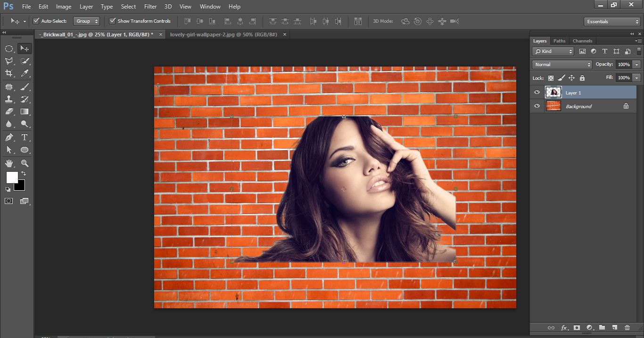Open the Essentials workspace switcher
The image size is (644, 338).
tap(611, 21)
